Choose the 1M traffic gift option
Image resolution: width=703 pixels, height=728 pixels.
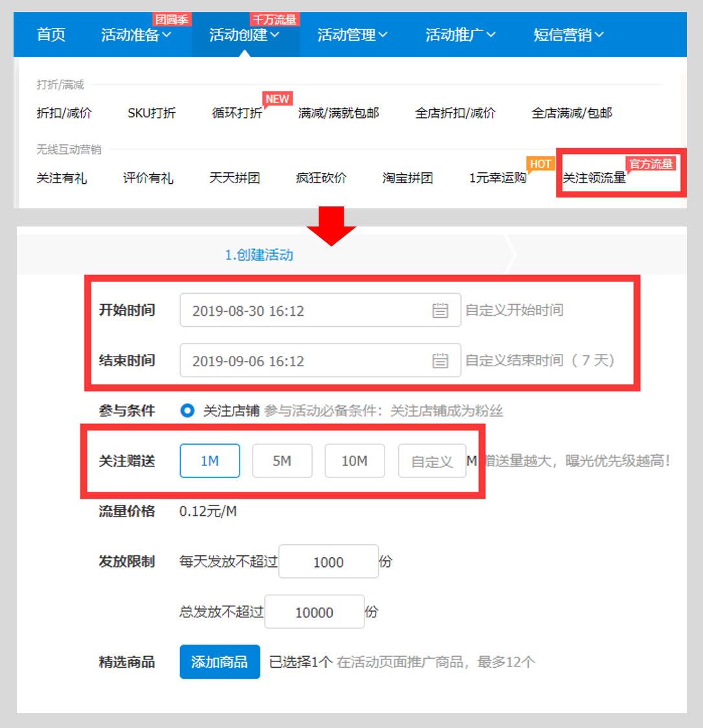coord(210,461)
